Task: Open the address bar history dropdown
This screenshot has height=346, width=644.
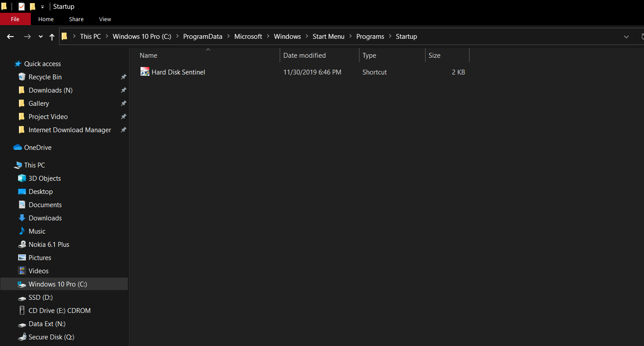Action: [626, 36]
